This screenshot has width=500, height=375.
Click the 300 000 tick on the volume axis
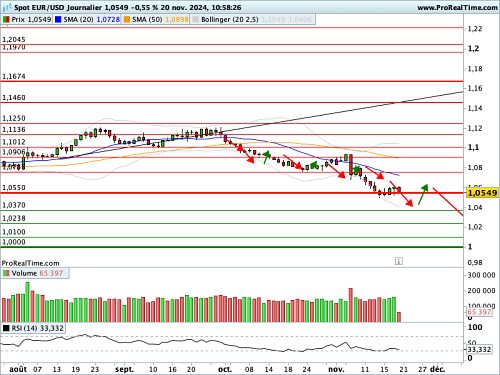tap(481, 275)
